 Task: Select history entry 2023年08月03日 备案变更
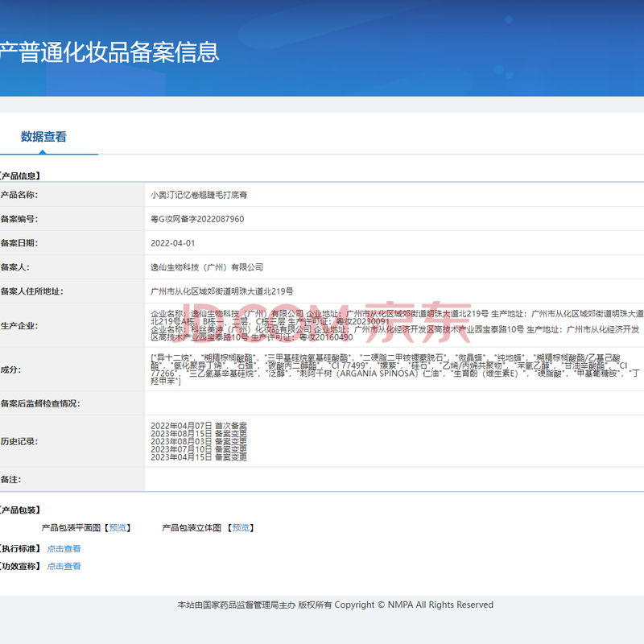[199, 441]
